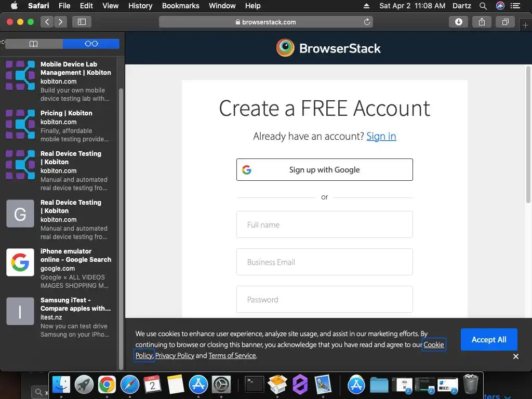Click the reading list sidebar scrollbar
The height and width of the screenshot is (399, 532).
tap(121, 229)
